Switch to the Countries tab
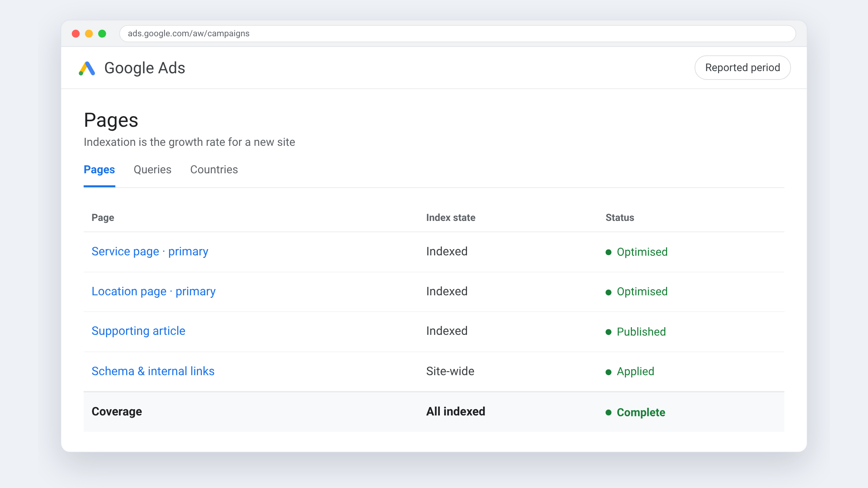The image size is (868, 488). click(x=214, y=170)
